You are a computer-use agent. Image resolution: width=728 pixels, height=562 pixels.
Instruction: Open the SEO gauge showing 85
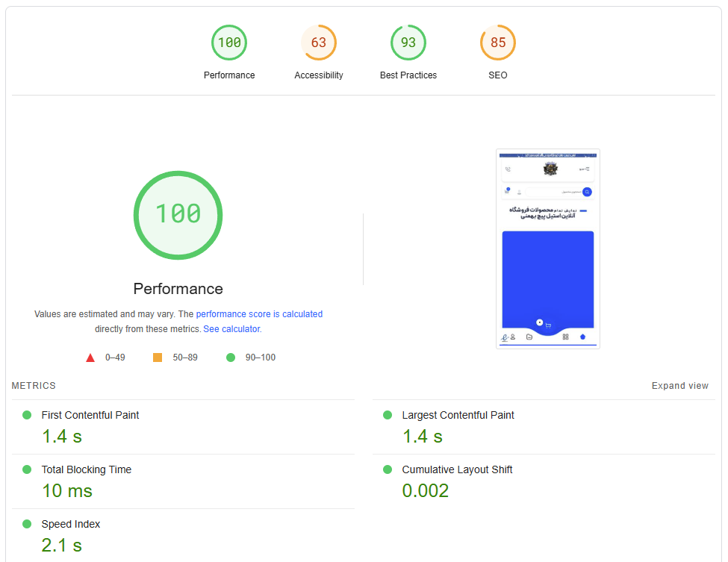click(498, 43)
